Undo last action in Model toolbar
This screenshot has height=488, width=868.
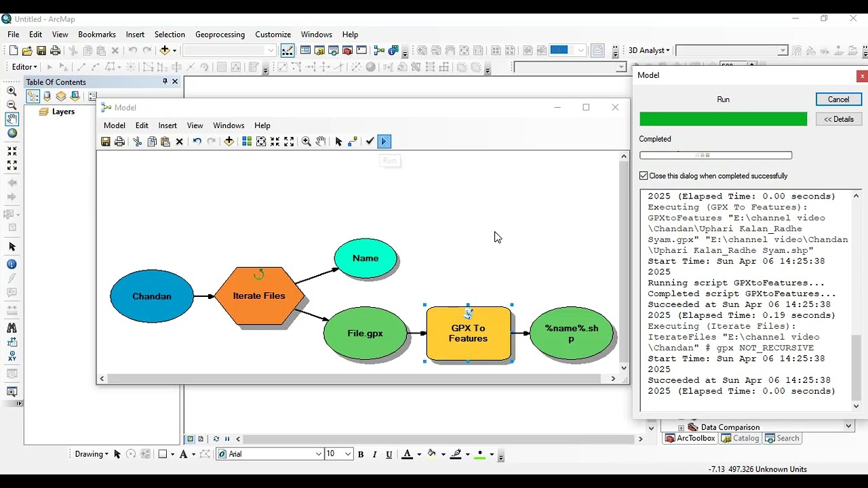click(x=197, y=141)
